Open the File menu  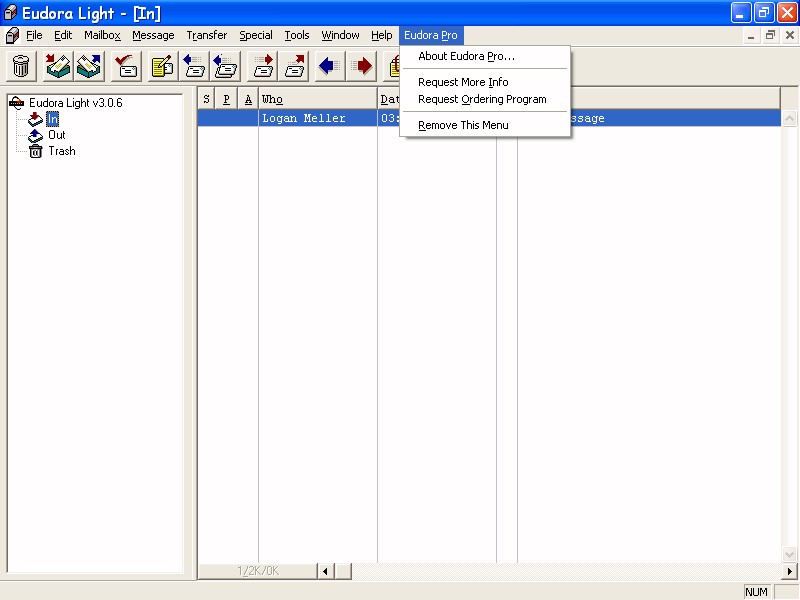34,35
